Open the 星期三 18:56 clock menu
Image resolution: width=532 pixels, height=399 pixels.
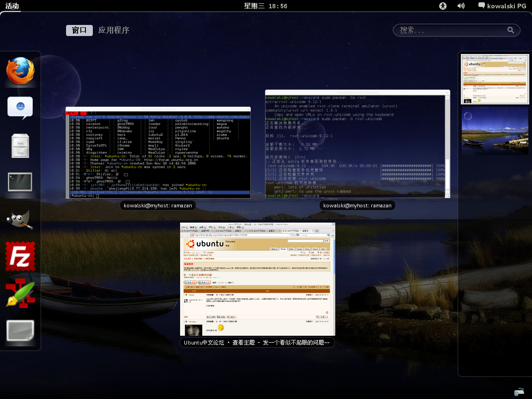266,6
